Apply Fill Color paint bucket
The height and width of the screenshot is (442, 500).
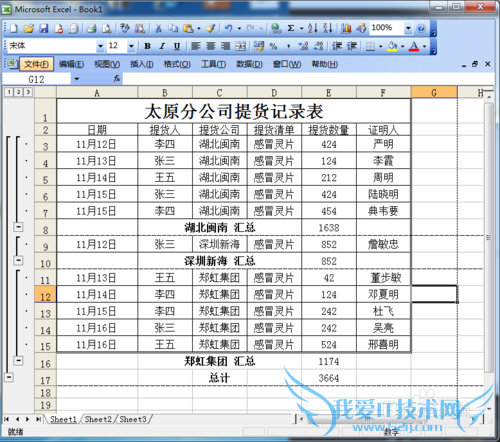(x=393, y=46)
